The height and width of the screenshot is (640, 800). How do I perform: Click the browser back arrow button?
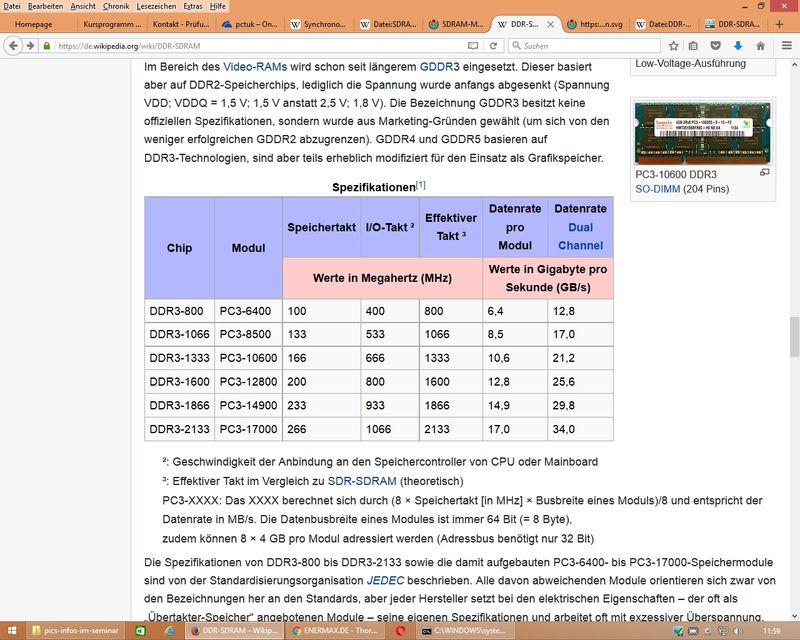13,46
